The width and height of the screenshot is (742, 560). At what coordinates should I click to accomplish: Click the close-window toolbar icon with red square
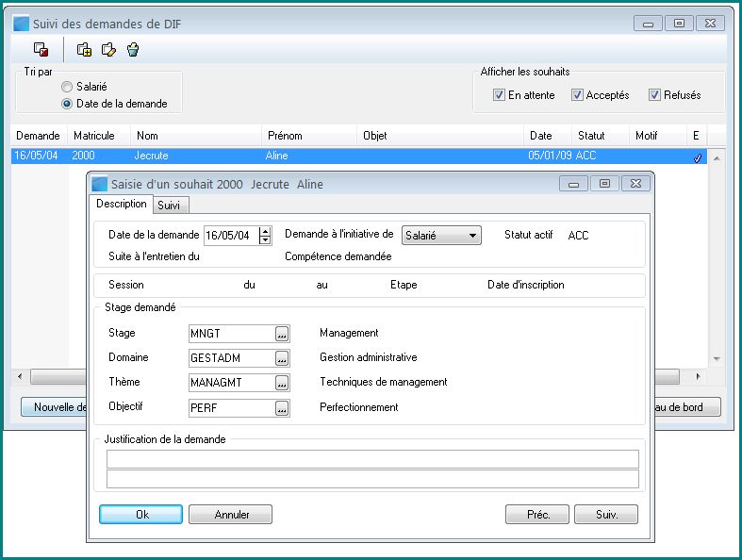[x=41, y=50]
